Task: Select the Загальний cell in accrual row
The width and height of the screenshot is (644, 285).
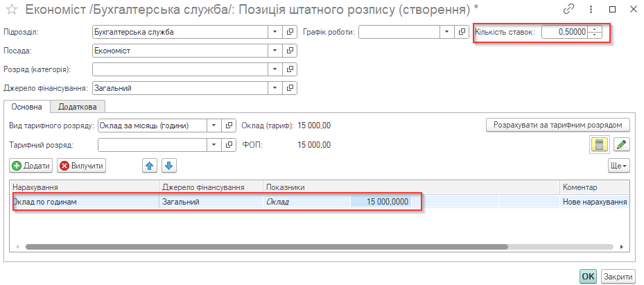Action: (211, 202)
